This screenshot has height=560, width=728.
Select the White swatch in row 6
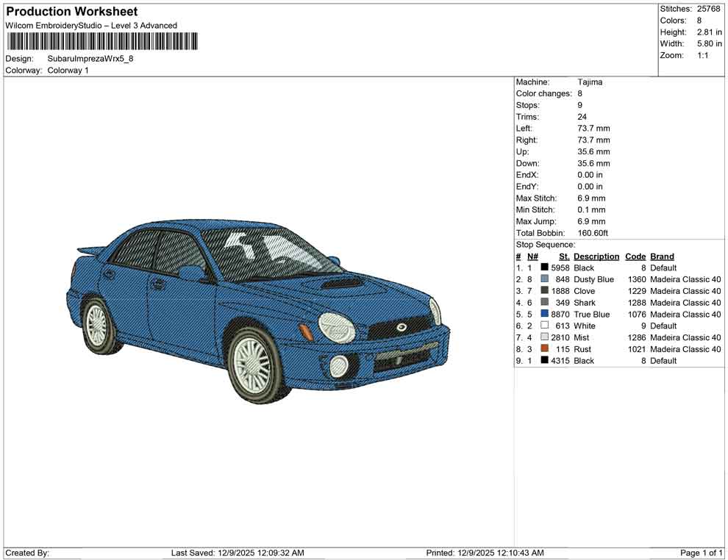pos(544,326)
